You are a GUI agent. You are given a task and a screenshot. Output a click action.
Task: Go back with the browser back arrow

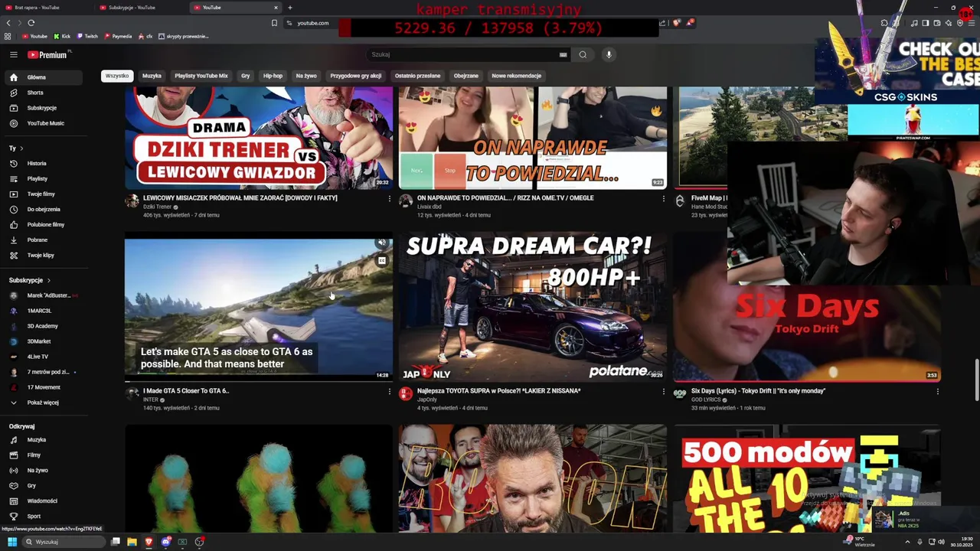tap(9, 23)
